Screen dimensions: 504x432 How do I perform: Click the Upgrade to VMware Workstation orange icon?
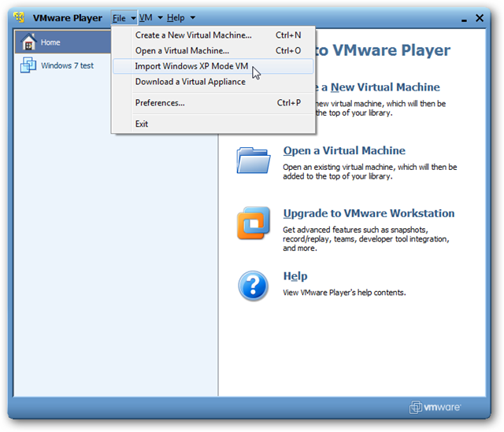[x=254, y=223]
